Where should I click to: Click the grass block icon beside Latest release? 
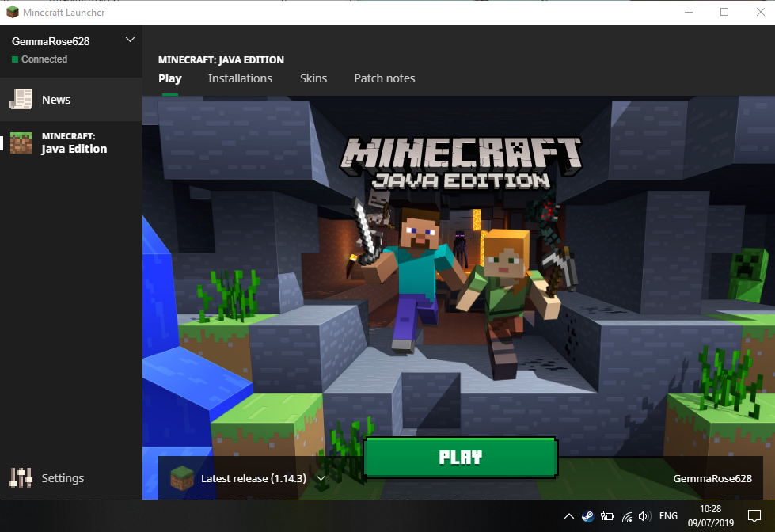182,478
